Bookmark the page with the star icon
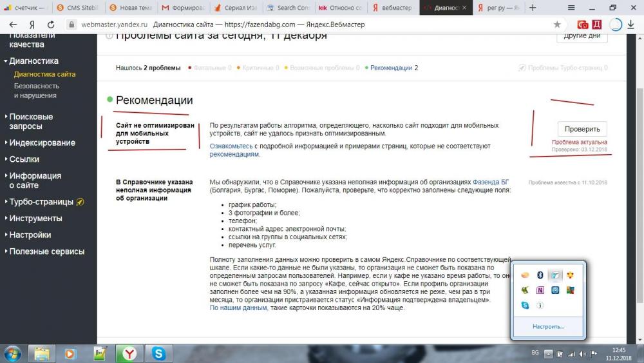644x363 pixels. [557, 25]
